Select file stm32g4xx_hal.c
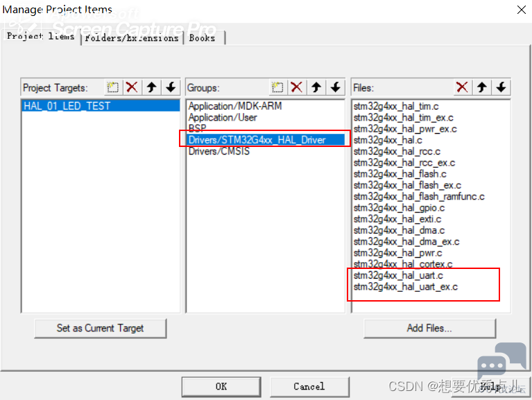Viewport: 532px width, 400px height. (388, 140)
